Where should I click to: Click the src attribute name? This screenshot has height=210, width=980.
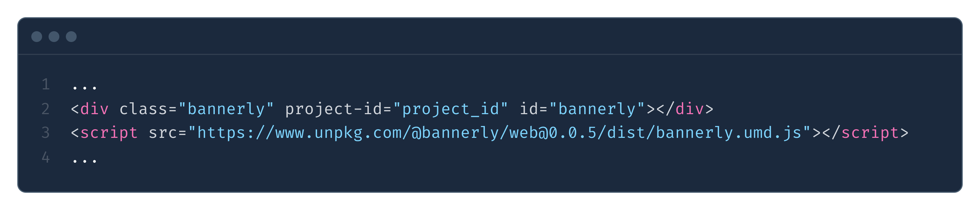163,133
